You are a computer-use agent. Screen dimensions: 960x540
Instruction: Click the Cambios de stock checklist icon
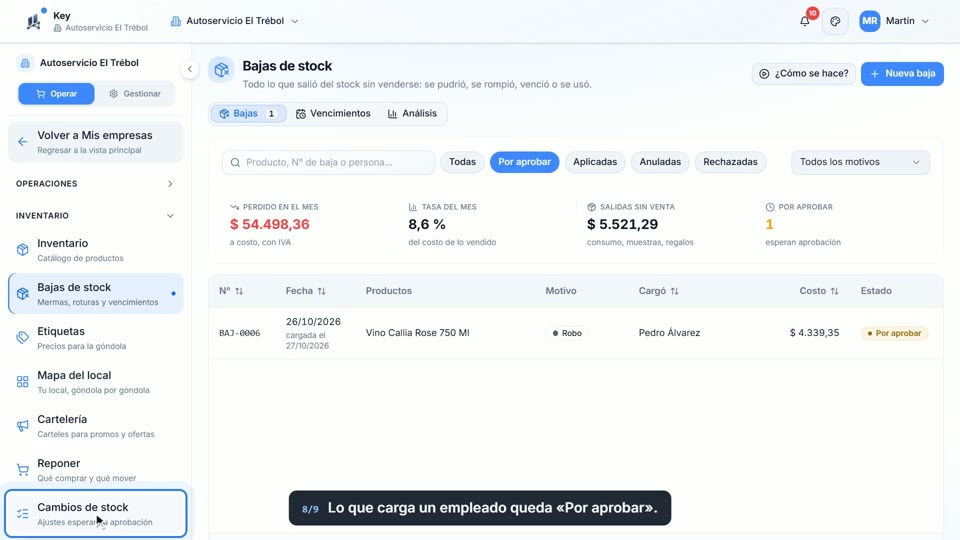(x=23, y=514)
